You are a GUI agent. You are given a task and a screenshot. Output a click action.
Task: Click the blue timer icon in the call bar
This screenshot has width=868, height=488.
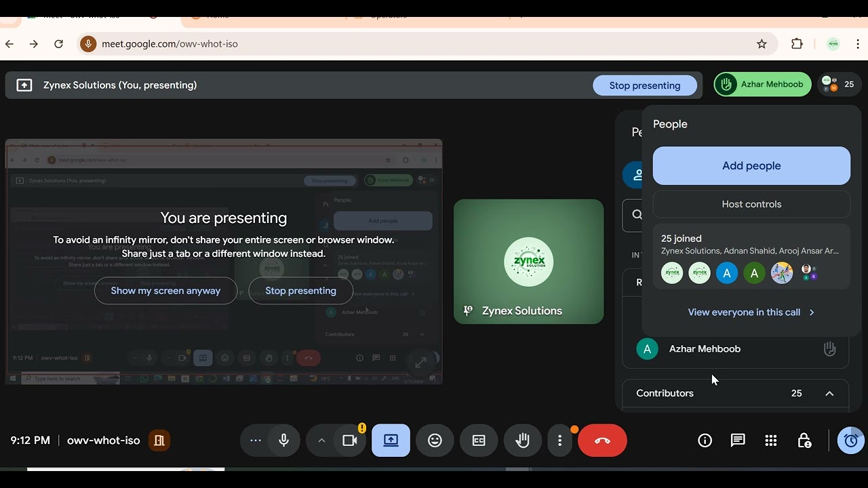(x=851, y=441)
